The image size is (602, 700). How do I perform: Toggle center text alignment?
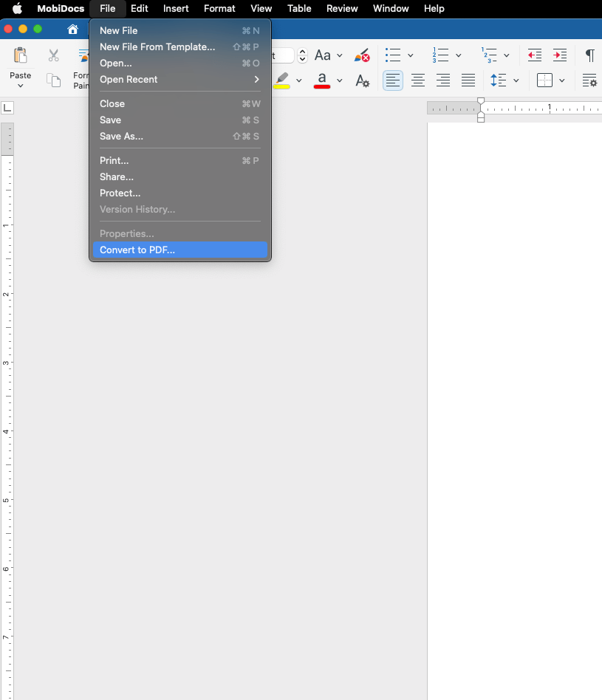418,80
